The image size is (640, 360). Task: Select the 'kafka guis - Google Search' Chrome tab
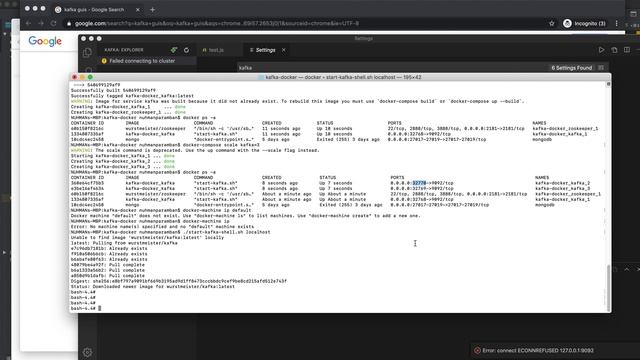click(x=93, y=9)
